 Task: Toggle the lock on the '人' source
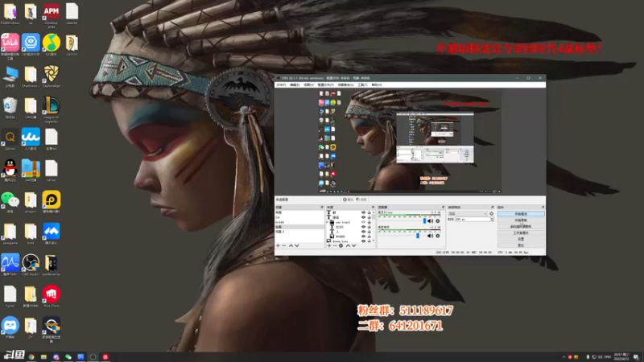pos(369,232)
